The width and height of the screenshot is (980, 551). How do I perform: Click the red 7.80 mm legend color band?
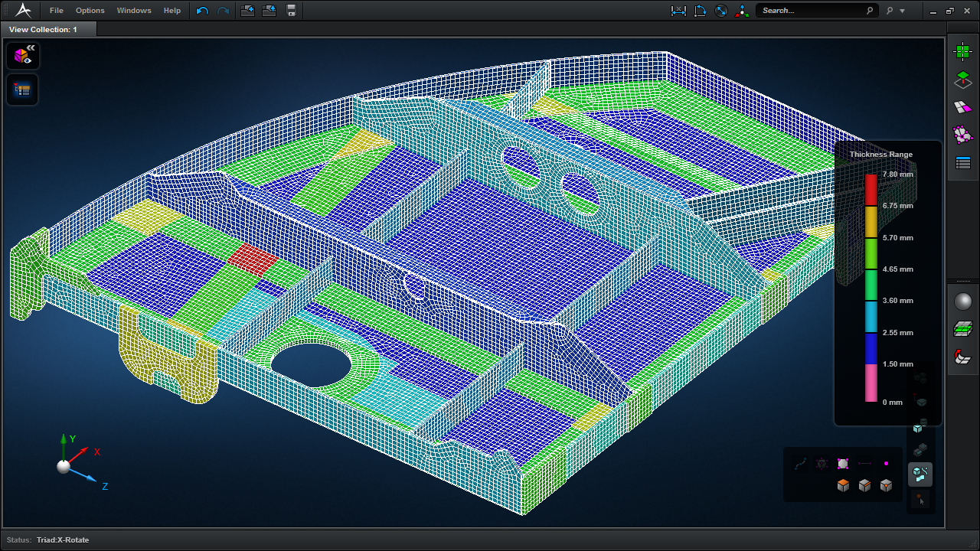871,190
